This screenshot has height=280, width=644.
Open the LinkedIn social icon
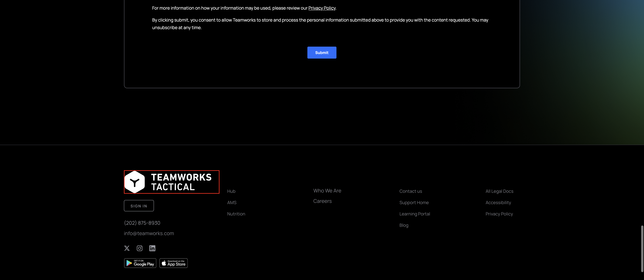(x=152, y=248)
